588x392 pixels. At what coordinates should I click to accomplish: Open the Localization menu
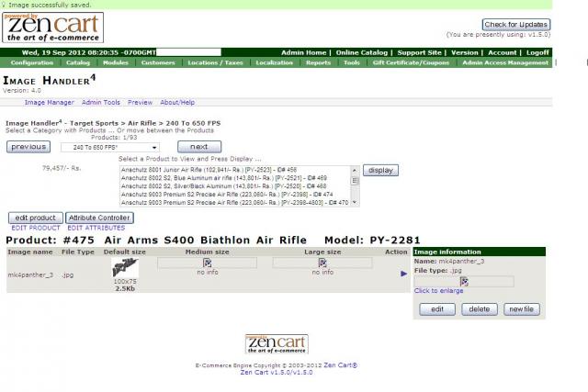tap(274, 62)
